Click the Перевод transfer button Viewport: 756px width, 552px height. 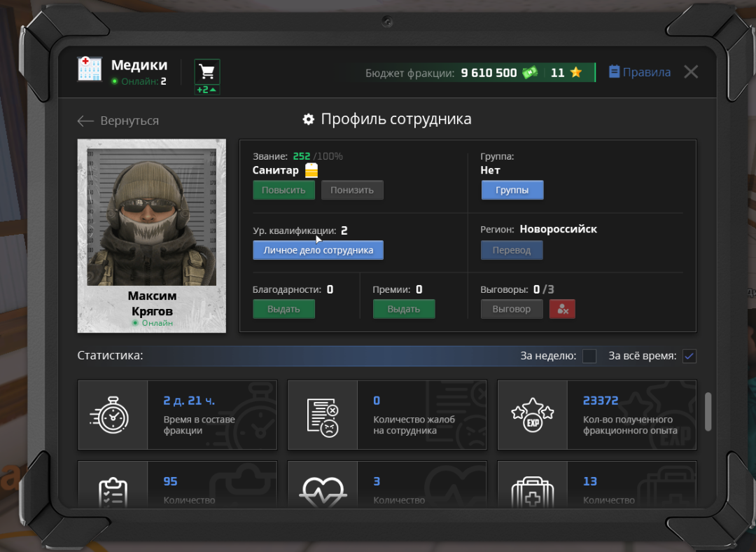click(512, 250)
